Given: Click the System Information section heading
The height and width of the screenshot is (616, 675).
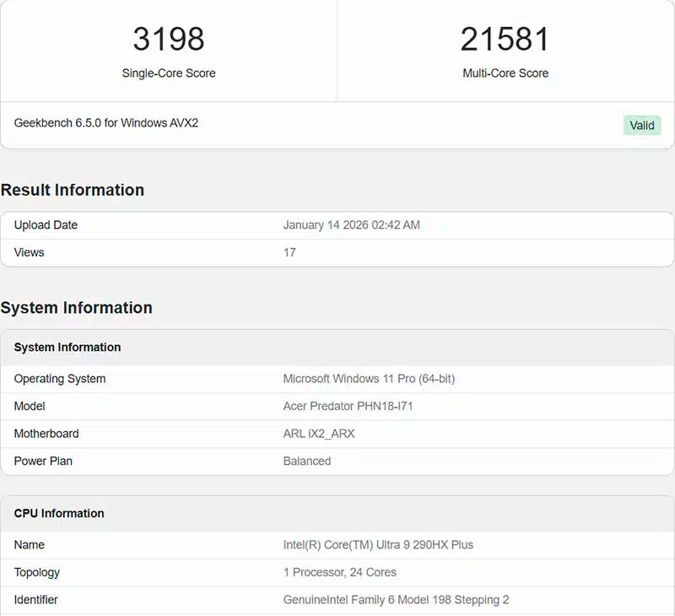Looking at the screenshot, I should (75, 308).
